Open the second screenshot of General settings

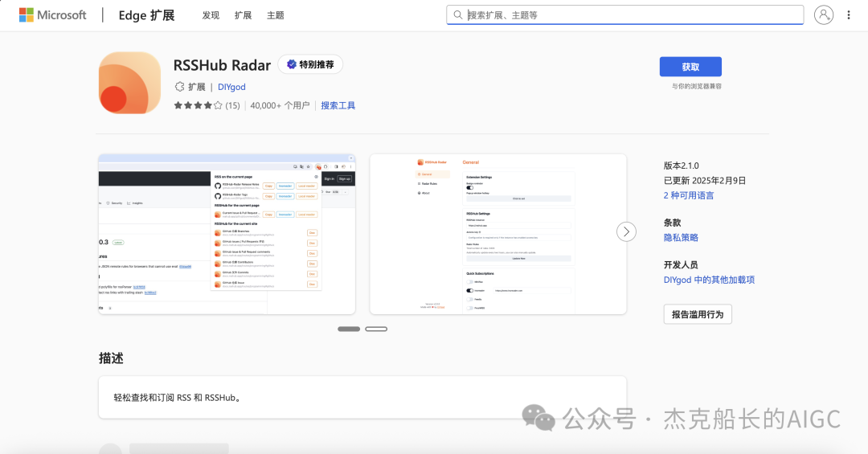tap(498, 234)
